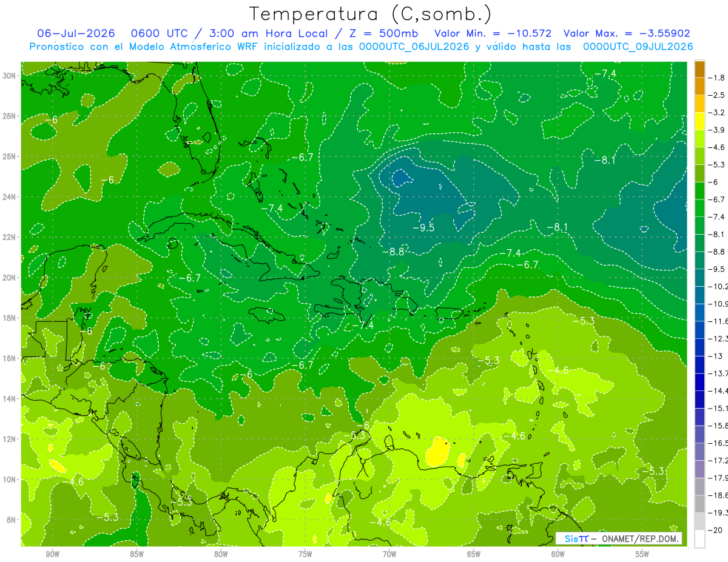Click the '26N' latitude axis label
Image resolution: width=728 pixels, height=562 pixels.
pos(10,156)
